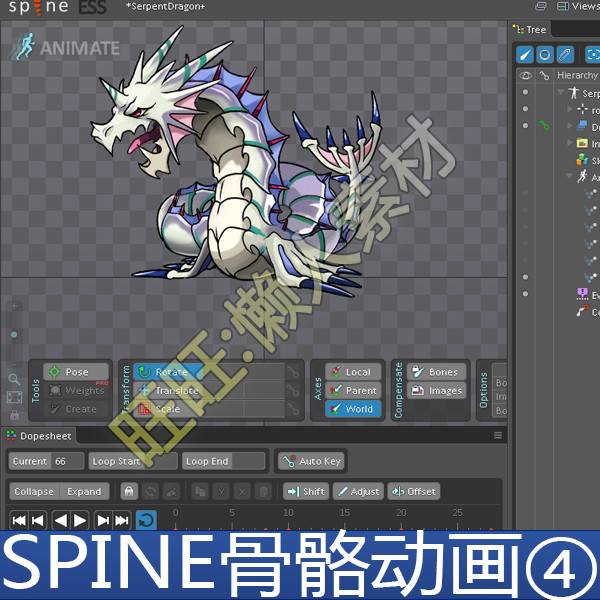Switch to the Tree tab
The image size is (600, 600).
(530, 29)
